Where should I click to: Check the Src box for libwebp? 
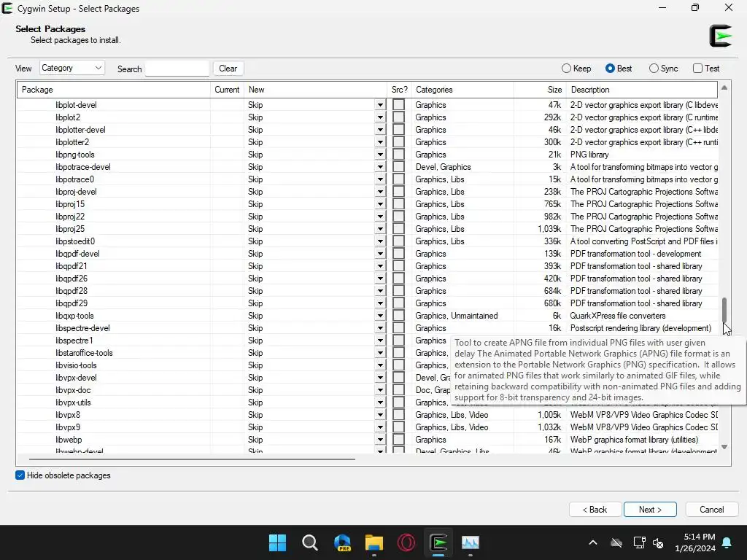399,440
